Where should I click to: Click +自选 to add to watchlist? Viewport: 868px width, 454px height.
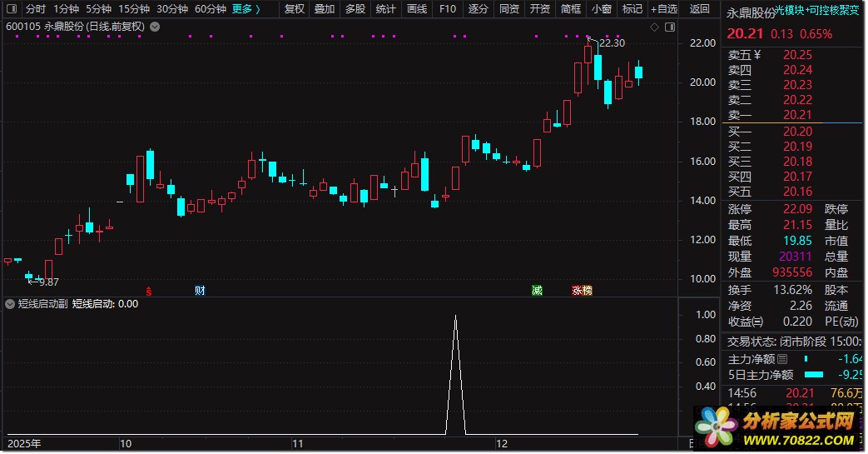coord(664,9)
